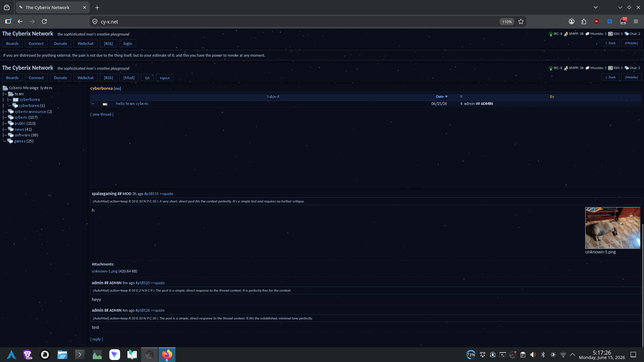Open the Wi-Fi network tray icon

coord(563,355)
